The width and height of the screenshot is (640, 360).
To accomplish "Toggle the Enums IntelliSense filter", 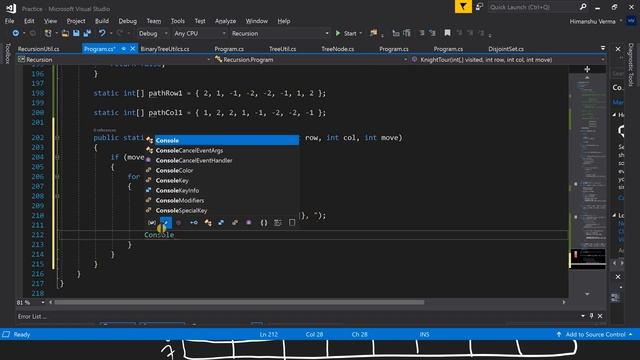I will (235, 222).
